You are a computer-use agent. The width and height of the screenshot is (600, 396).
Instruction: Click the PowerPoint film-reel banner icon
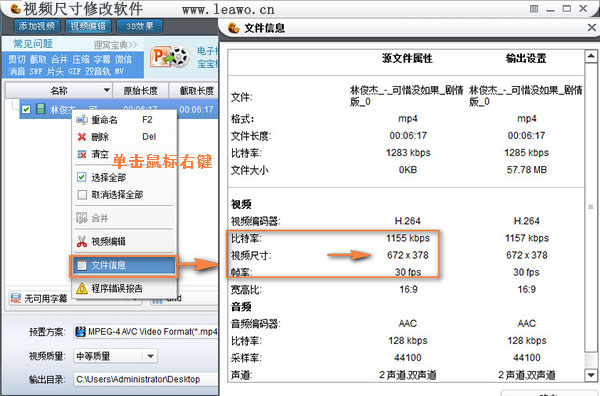coord(170,57)
